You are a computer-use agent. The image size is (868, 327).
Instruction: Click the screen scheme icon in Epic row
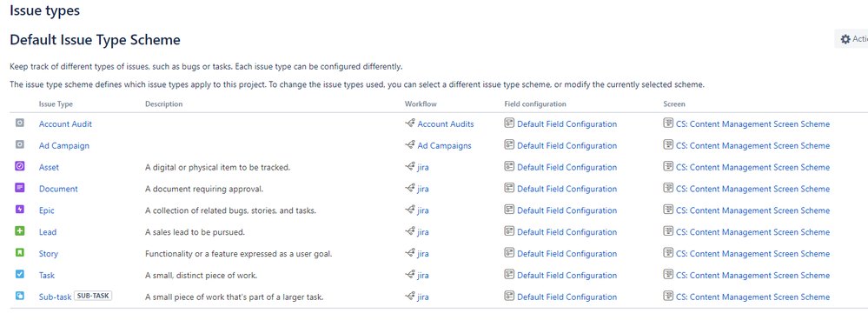(668, 210)
